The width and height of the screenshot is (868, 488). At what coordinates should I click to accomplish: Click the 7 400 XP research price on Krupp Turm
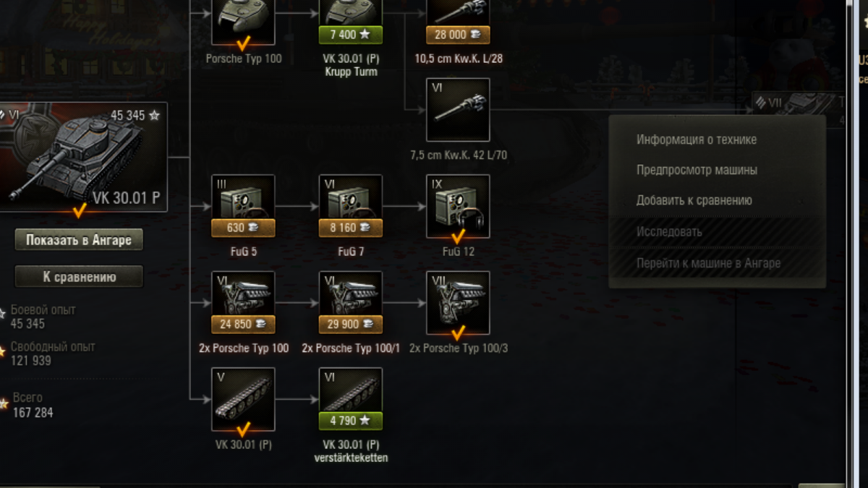(x=351, y=35)
